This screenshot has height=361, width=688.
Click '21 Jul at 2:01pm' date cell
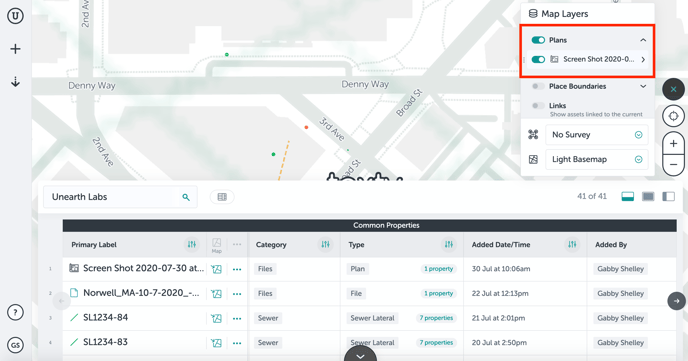click(x=498, y=318)
